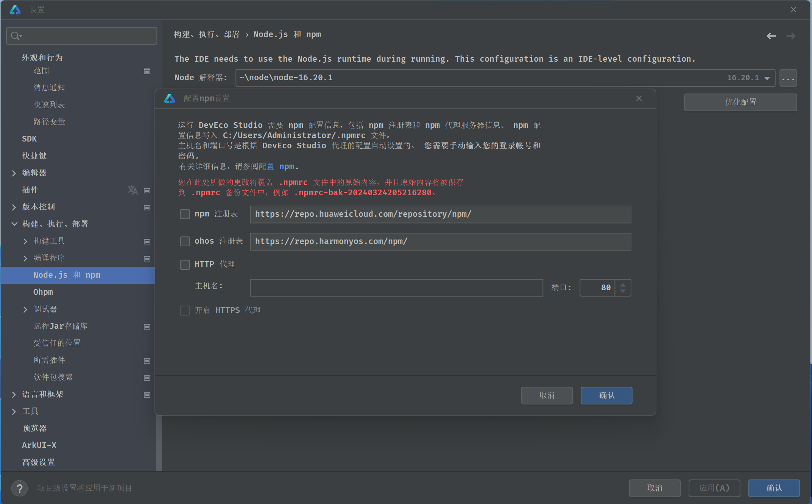812x504 pixels.
Task: Click the project-level icon next to 构建工具
Action: [x=147, y=241]
